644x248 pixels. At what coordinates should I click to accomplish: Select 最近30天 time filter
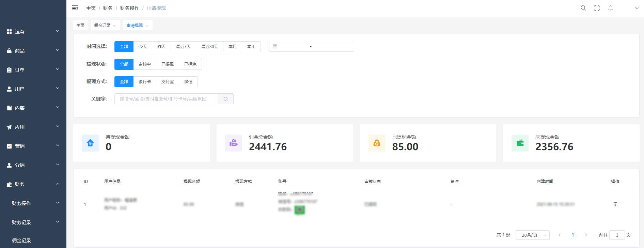click(209, 47)
